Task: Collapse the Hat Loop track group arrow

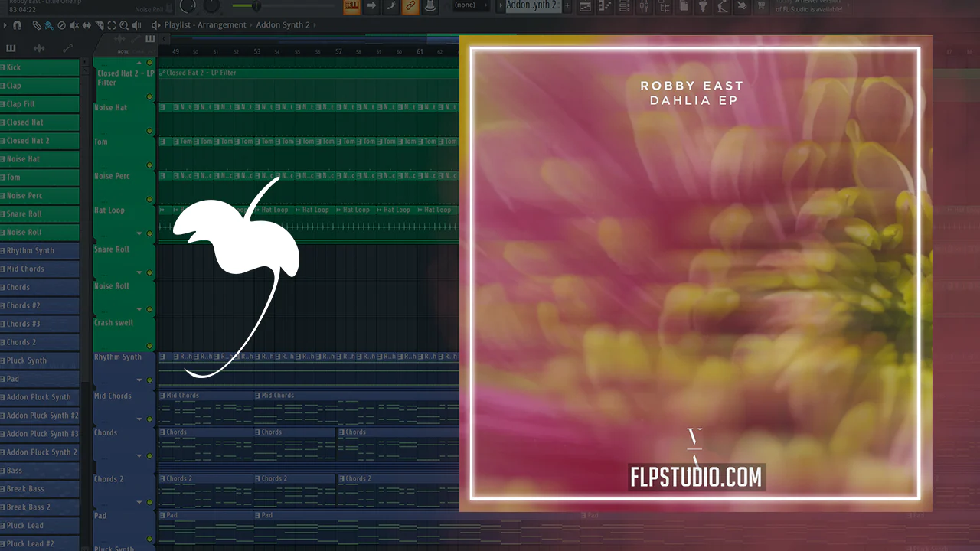Action: pyautogui.click(x=139, y=233)
